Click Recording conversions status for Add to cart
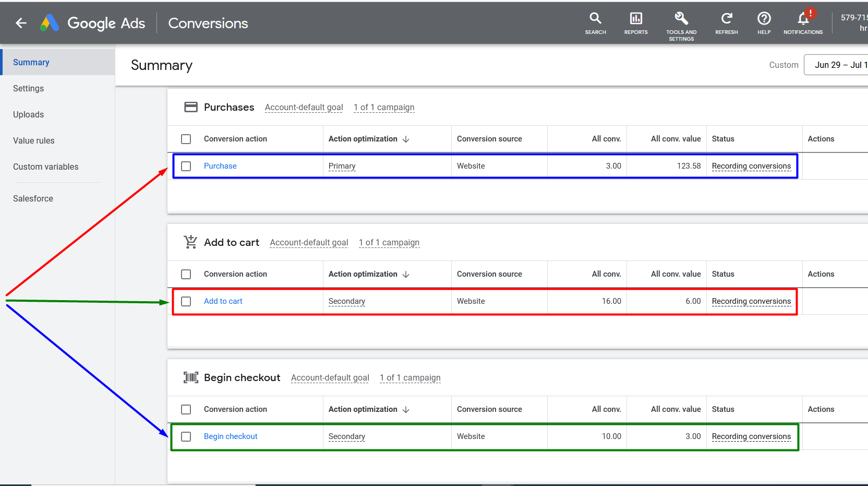The image size is (868, 486). (751, 301)
